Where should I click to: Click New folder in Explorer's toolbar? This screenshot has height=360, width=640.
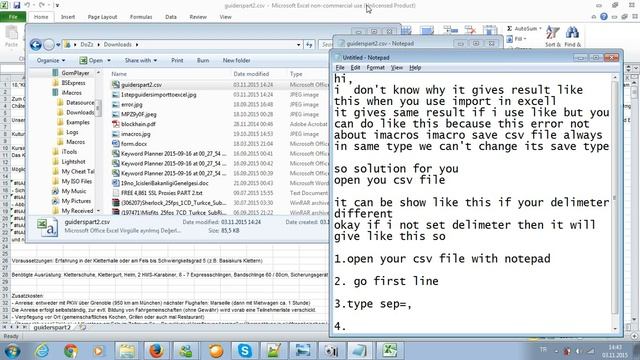coord(236,60)
